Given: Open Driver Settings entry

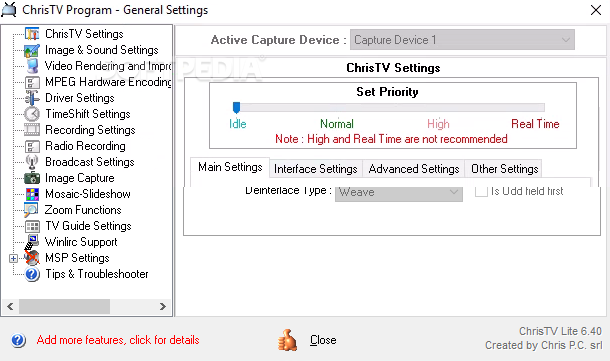Looking at the screenshot, I should [80, 98].
